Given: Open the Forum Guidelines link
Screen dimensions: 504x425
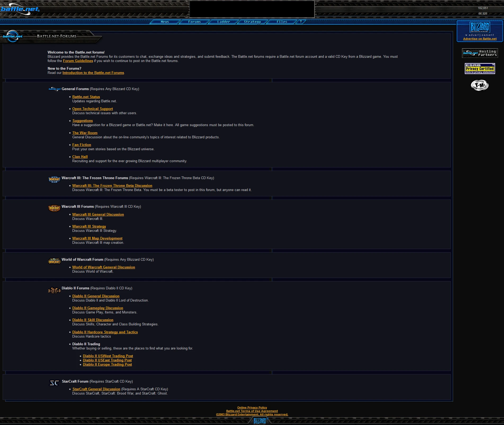Looking at the screenshot, I should pos(78,61).
